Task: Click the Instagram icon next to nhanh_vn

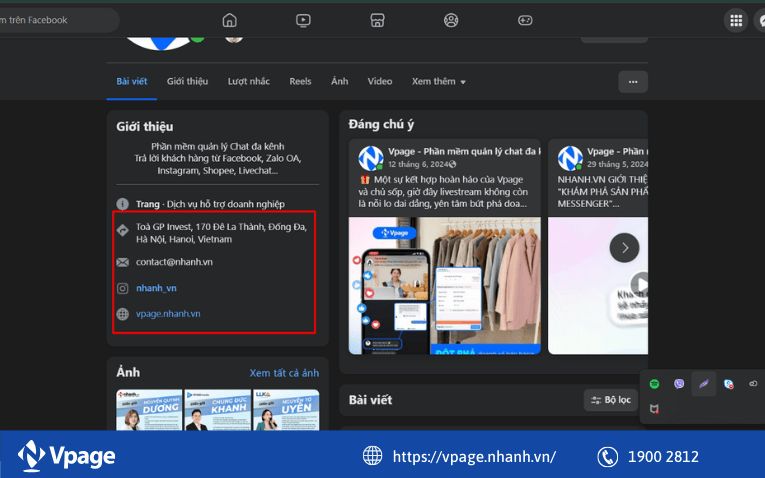Action: coord(122,288)
